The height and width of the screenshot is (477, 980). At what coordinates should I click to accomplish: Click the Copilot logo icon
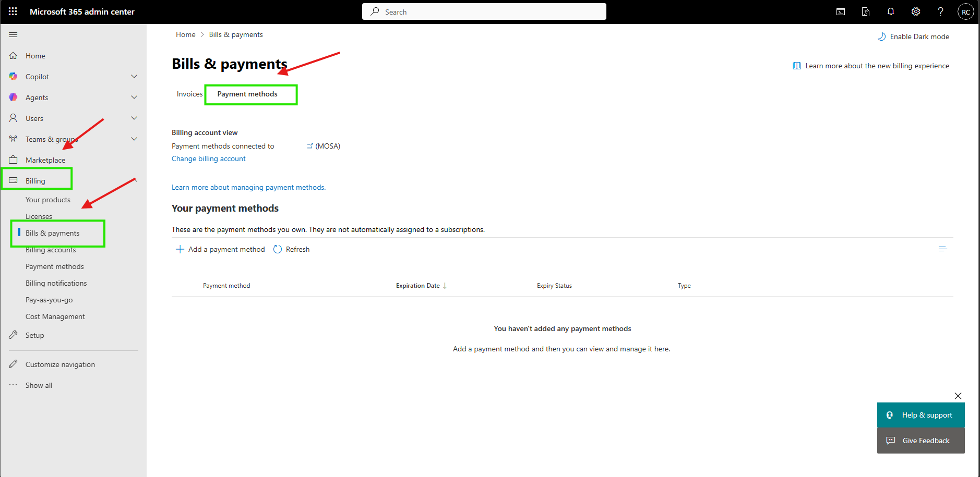tap(14, 77)
